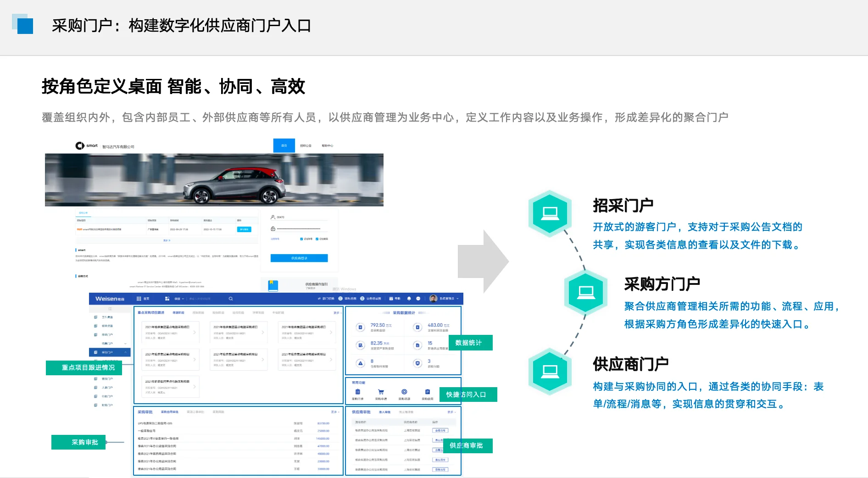Select the 采购申请 shopping cart icon

[x=381, y=392]
